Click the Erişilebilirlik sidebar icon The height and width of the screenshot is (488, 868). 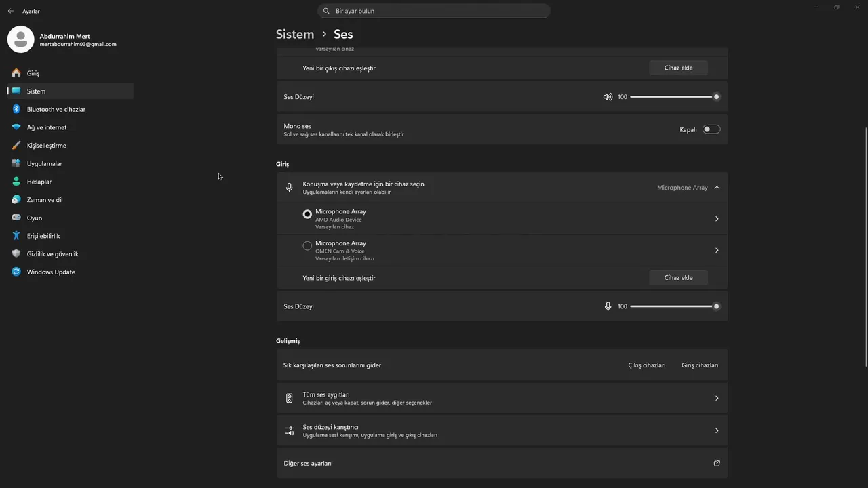tap(16, 236)
